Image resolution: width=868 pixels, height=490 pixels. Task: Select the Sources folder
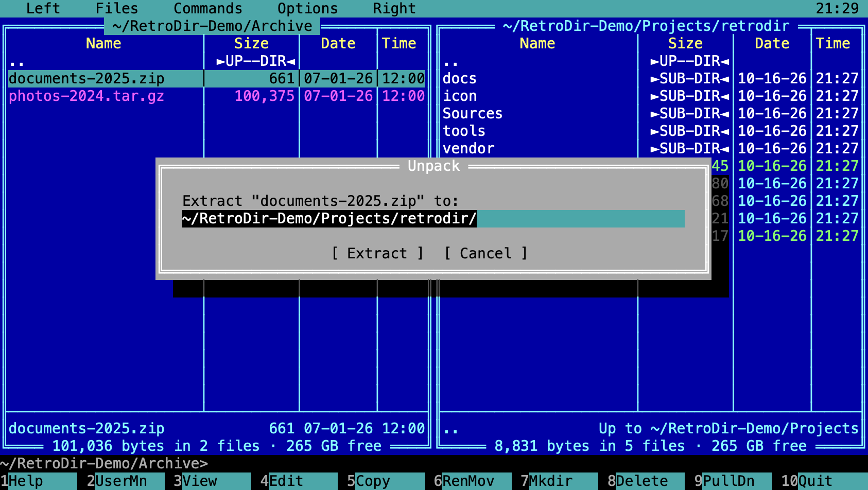click(651, 113)
